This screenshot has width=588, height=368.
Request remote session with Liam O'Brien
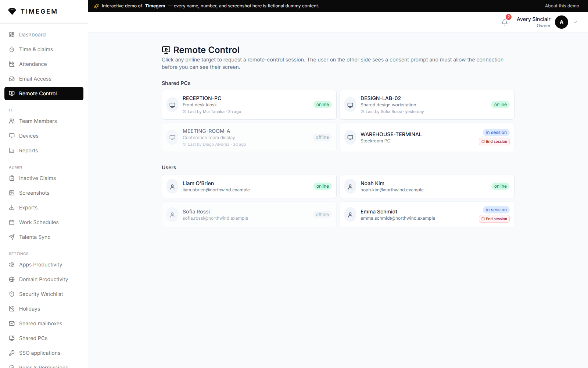(249, 186)
